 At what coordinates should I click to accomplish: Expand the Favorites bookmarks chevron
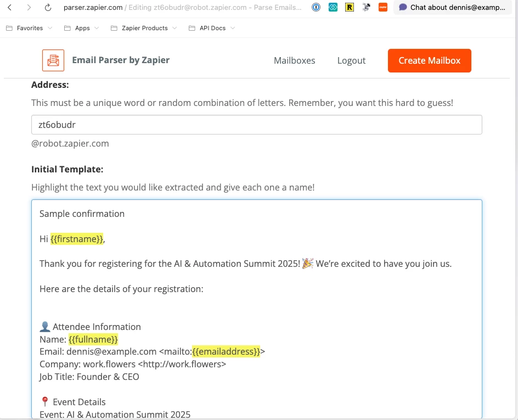[50, 28]
